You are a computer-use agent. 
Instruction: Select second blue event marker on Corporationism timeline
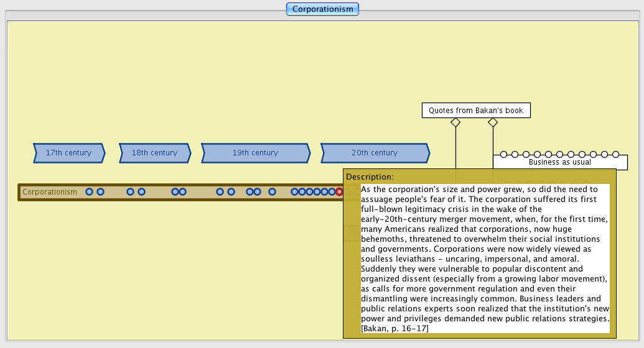(x=100, y=192)
